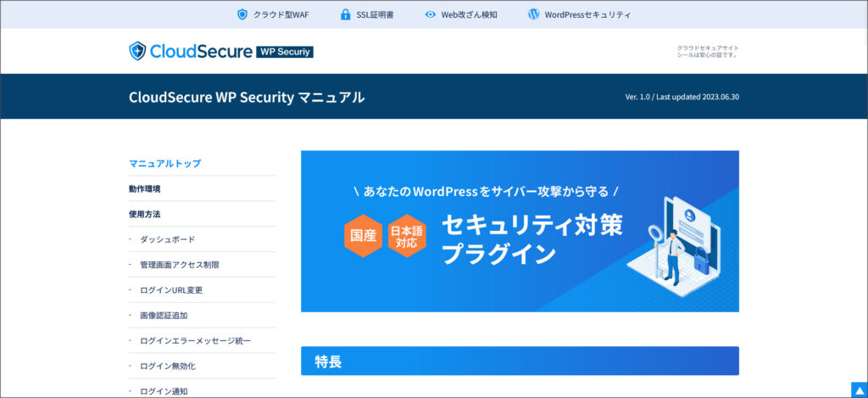Open 動作環境 in the sidebar

click(x=144, y=188)
